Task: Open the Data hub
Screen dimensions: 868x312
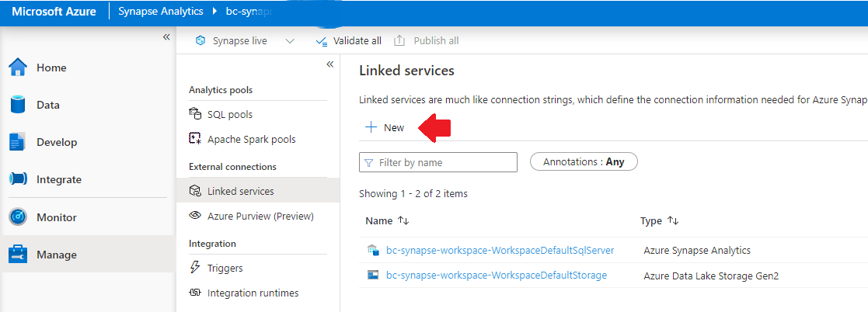Action: (x=87, y=105)
